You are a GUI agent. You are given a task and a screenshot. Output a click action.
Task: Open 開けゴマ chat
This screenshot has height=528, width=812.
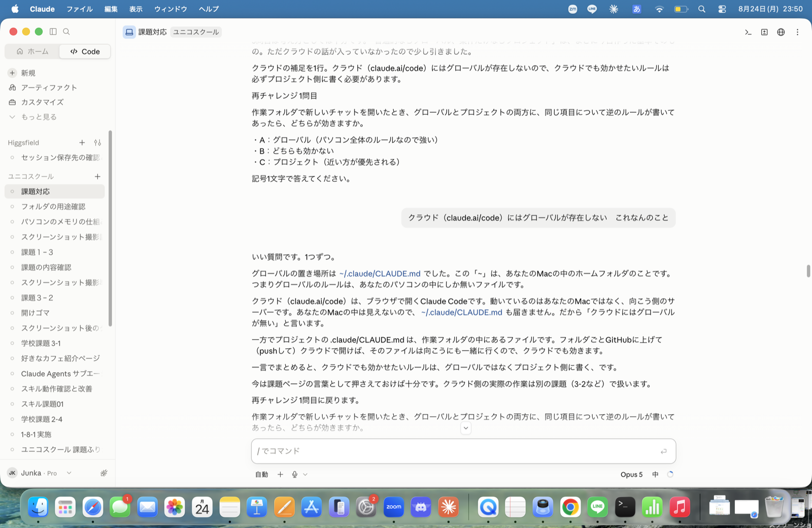coord(55,313)
